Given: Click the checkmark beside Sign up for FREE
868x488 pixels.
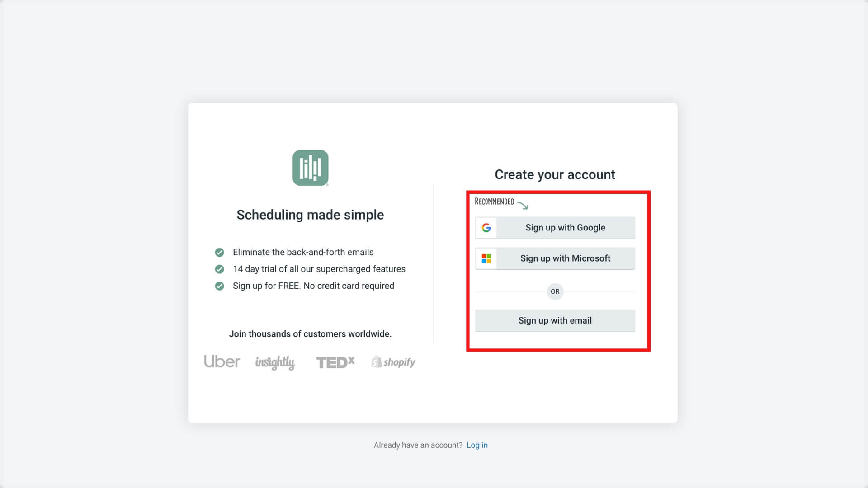Looking at the screenshot, I should pyautogui.click(x=219, y=286).
